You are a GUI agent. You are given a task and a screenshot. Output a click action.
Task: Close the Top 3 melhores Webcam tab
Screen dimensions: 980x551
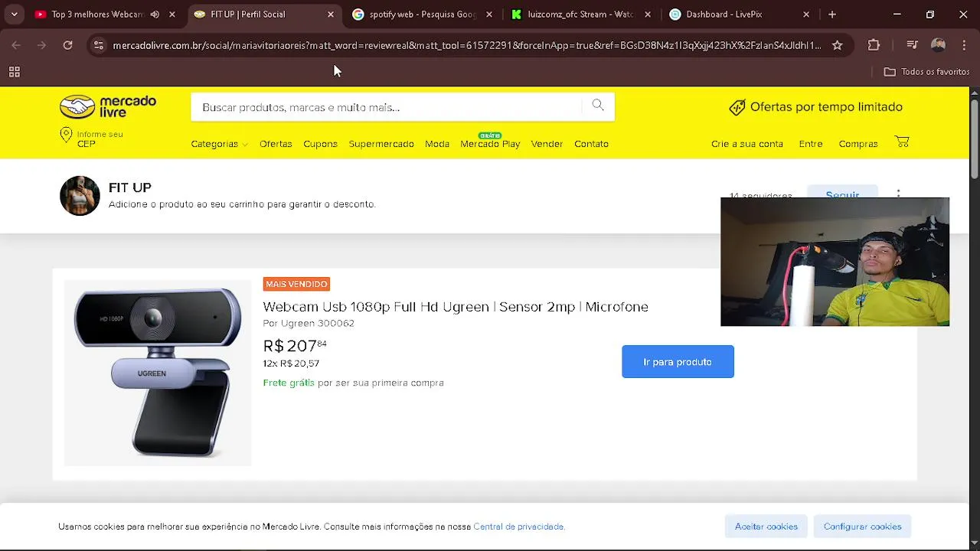click(x=172, y=14)
